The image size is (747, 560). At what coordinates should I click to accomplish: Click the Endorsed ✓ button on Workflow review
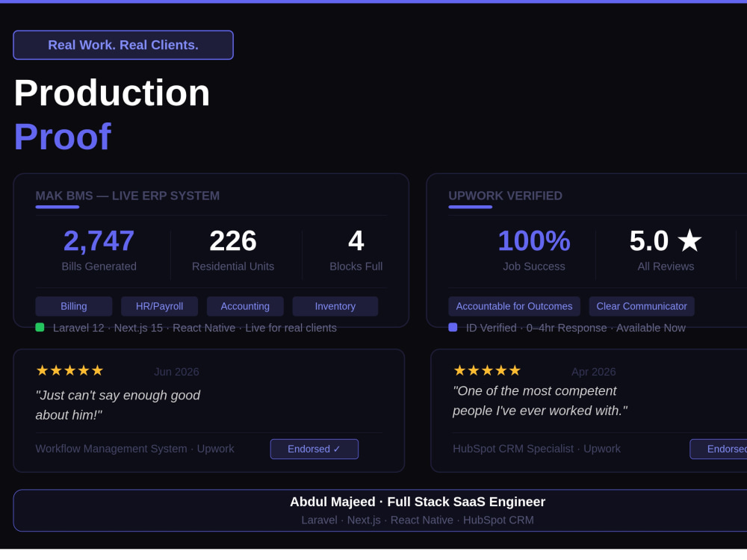coord(314,449)
